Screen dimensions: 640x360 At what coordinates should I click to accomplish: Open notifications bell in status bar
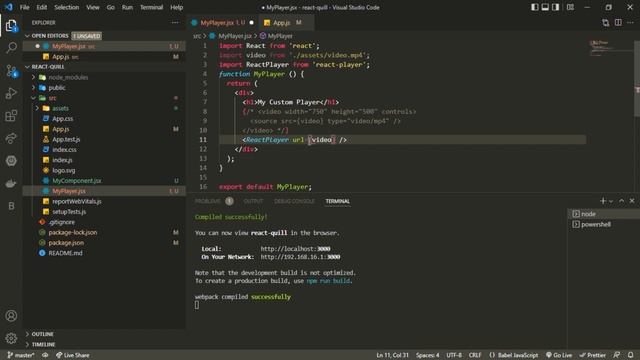click(x=631, y=355)
